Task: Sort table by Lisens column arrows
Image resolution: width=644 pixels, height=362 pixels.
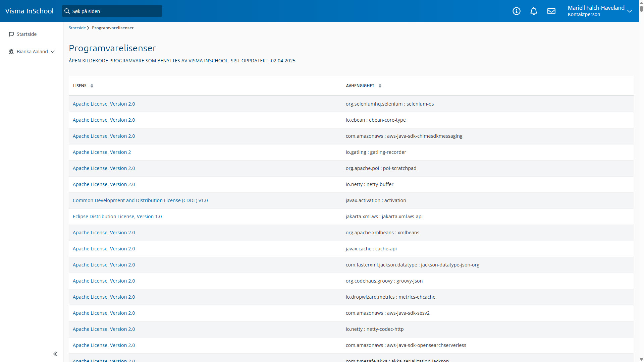Action: pos(92,86)
